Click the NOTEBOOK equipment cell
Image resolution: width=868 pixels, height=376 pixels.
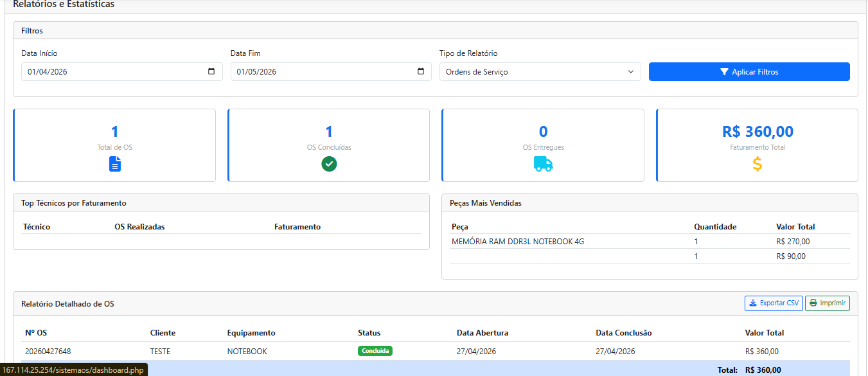(x=247, y=352)
